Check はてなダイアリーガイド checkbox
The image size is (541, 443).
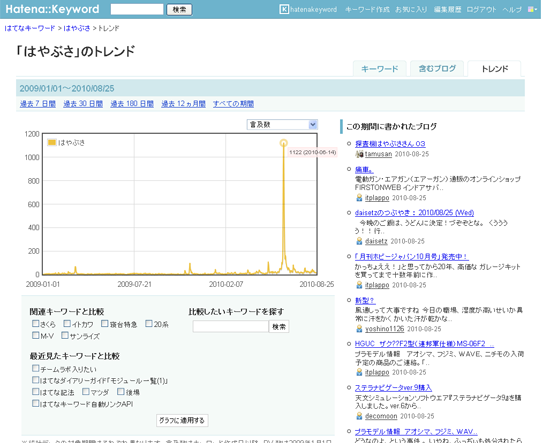click(x=35, y=380)
